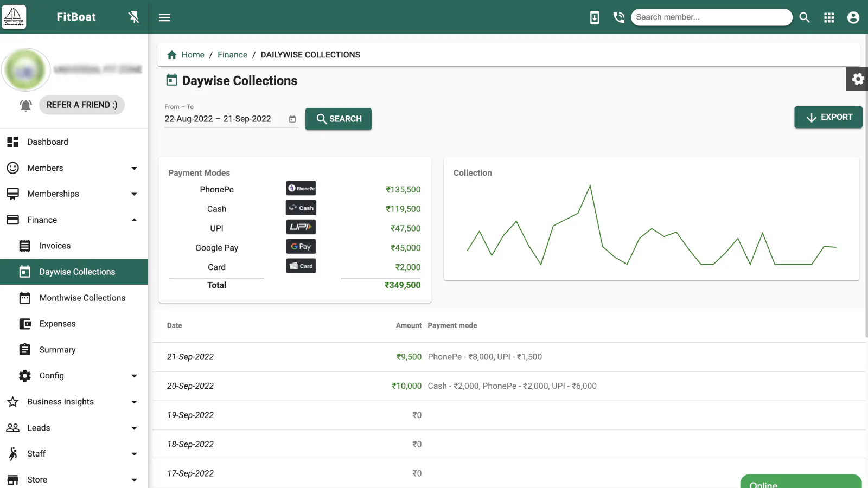
Task: Click the search magnifier icon in header
Action: pos(805,17)
